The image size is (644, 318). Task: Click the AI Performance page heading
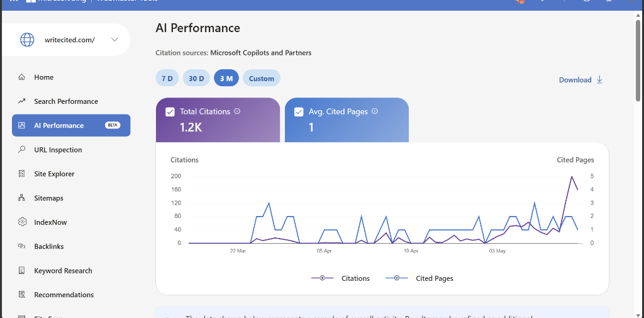[x=198, y=28]
